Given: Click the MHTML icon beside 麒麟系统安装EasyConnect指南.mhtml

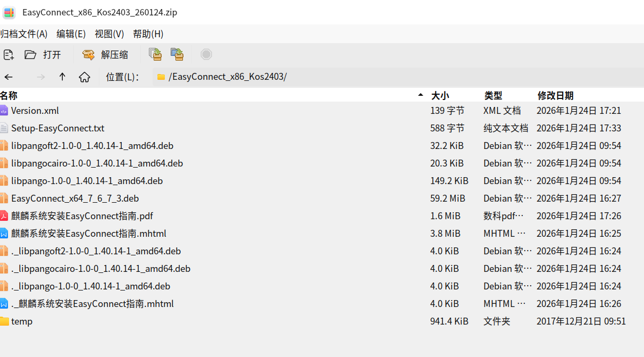Looking at the screenshot, I should pyautogui.click(x=4, y=234).
